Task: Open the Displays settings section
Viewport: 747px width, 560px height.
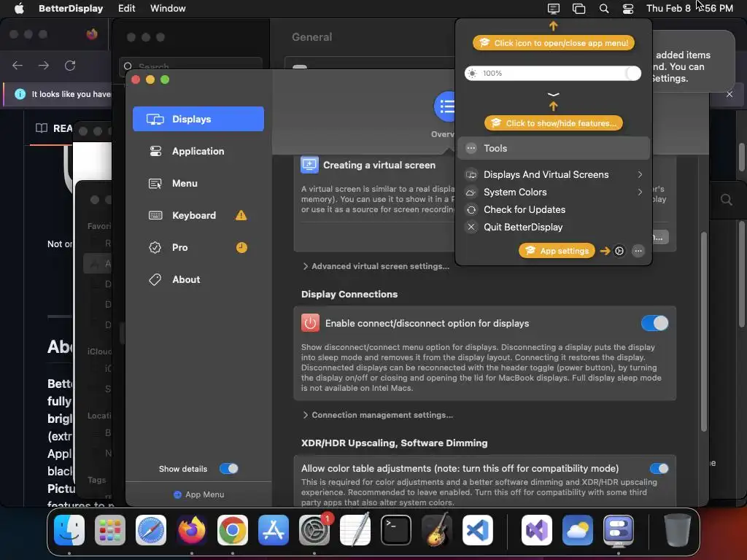Action: point(198,119)
